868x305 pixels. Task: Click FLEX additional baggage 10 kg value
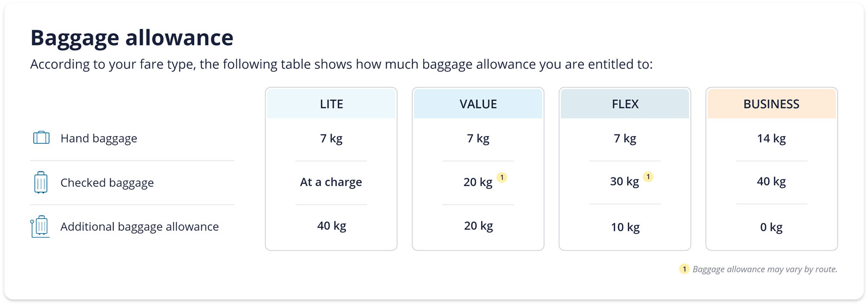click(625, 227)
